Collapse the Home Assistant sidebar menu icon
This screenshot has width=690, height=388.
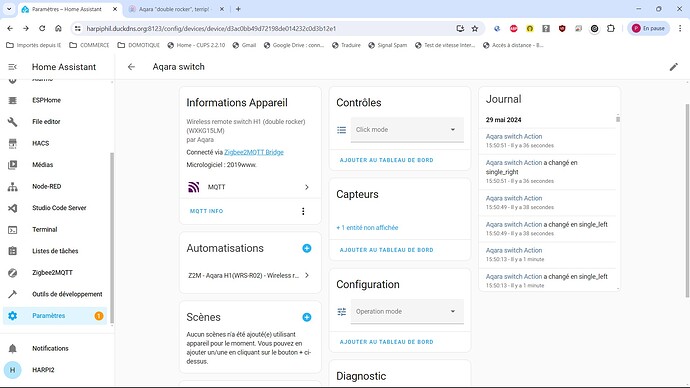pyautogui.click(x=12, y=67)
